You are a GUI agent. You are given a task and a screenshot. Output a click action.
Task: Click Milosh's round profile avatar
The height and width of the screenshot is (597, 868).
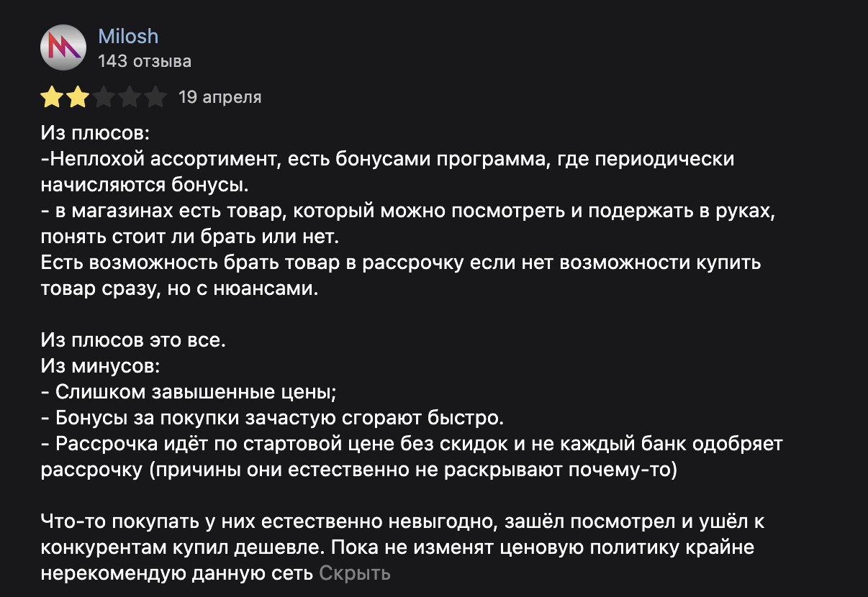tap(63, 48)
